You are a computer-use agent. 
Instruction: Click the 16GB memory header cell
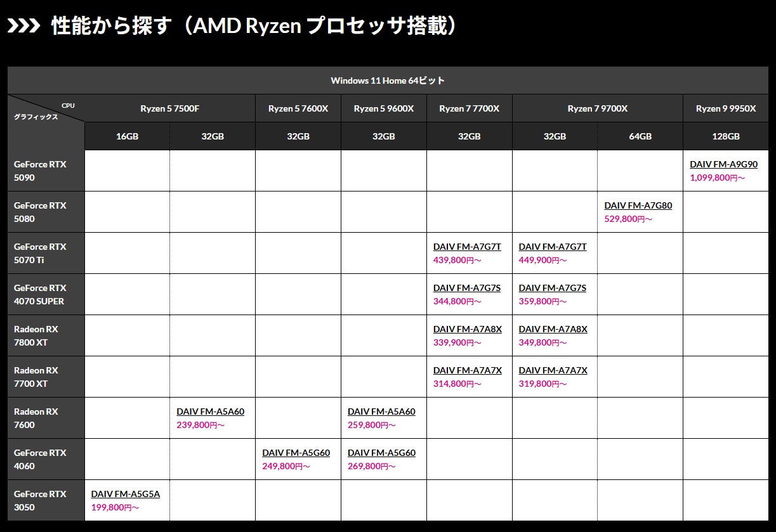[x=127, y=136]
